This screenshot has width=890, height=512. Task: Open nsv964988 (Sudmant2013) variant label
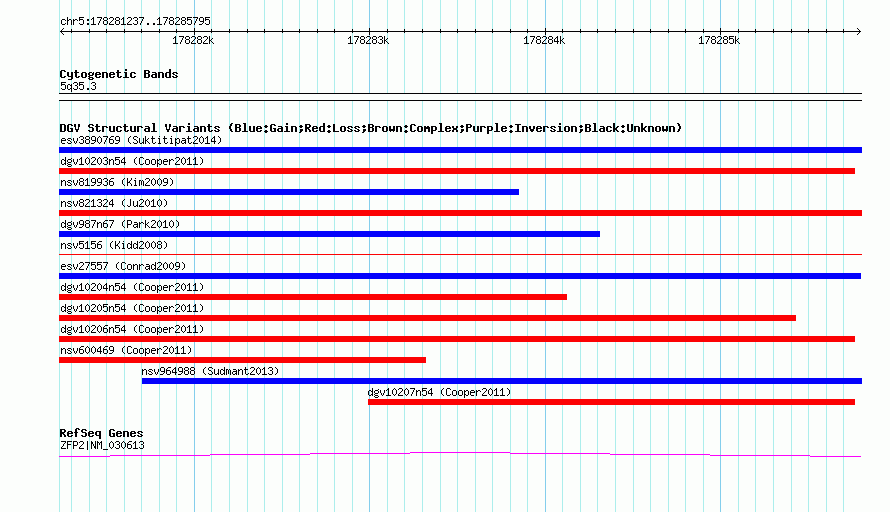(x=210, y=371)
